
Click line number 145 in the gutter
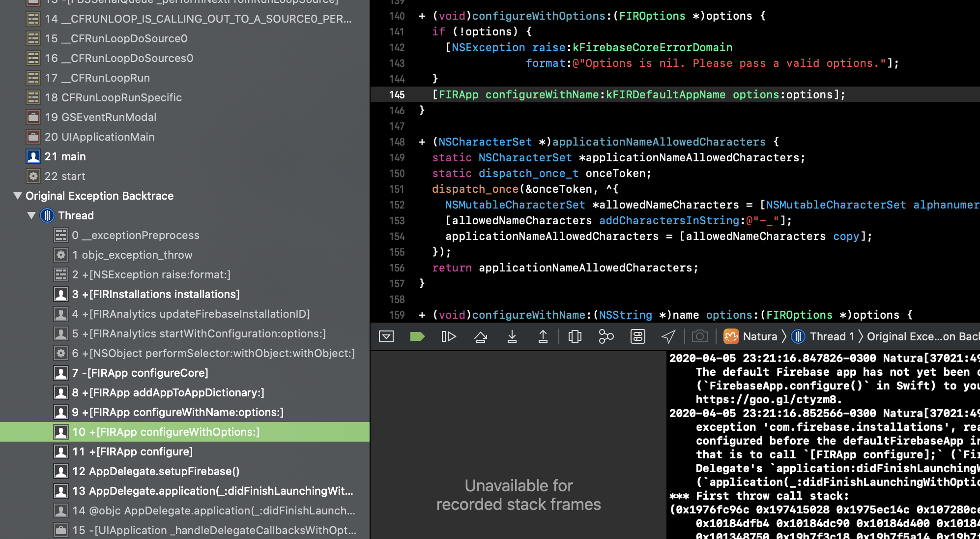pyautogui.click(x=397, y=94)
